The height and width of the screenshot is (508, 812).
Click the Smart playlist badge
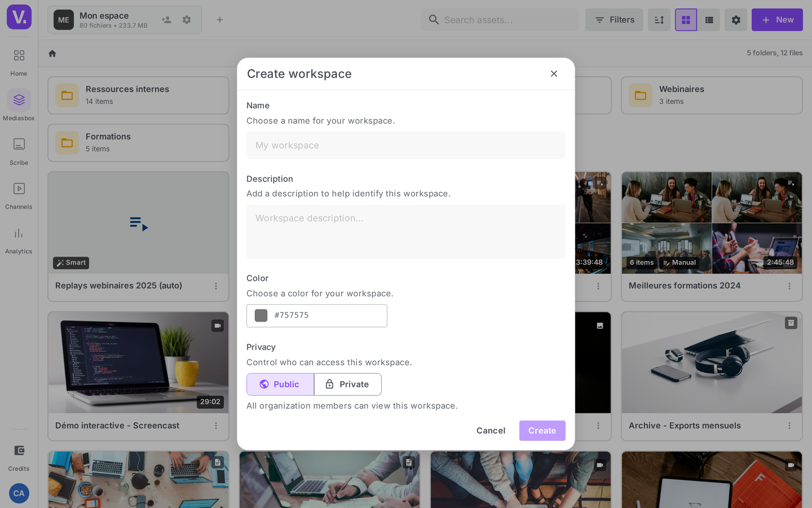tap(71, 263)
